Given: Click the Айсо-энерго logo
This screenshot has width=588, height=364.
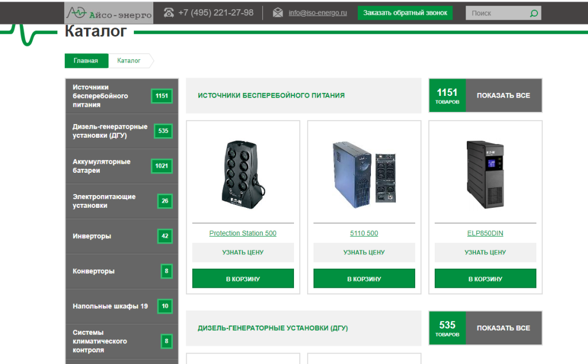Looking at the screenshot, I should (x=109, y=13).
